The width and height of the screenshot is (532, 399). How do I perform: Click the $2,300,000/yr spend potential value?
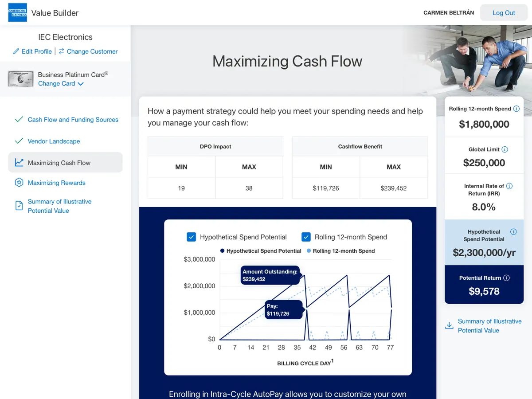(x=484, y=253)
